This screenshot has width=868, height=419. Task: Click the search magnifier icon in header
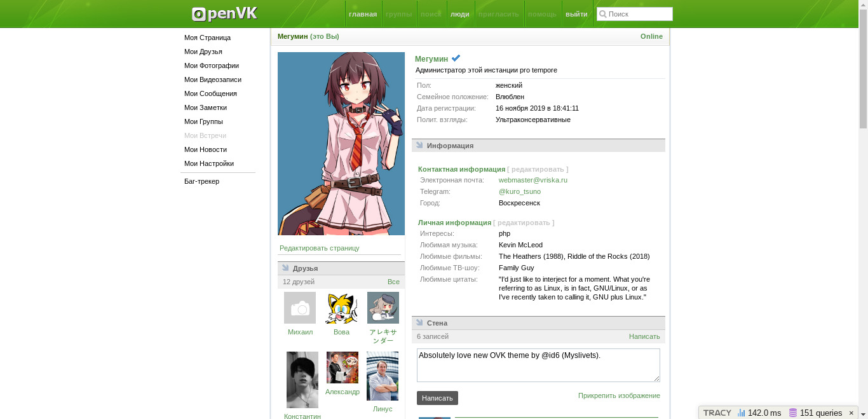click(602, 14)
